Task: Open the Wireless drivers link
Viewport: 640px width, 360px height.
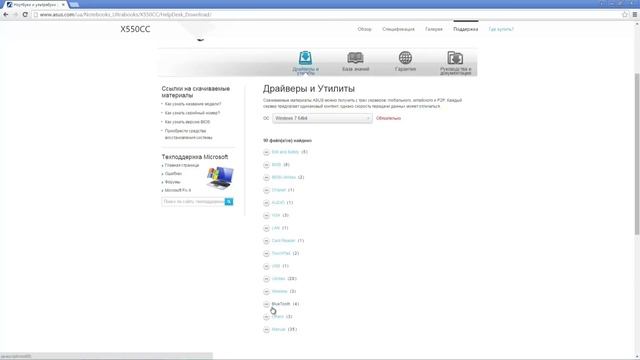Action: point(280,291)
